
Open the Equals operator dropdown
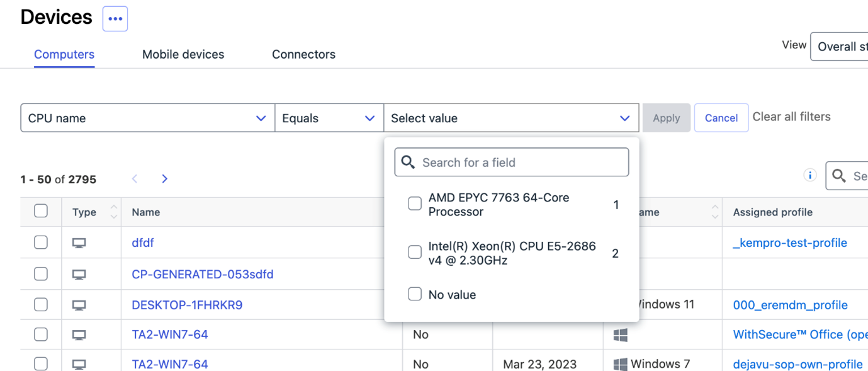click(x=329, y=118)
